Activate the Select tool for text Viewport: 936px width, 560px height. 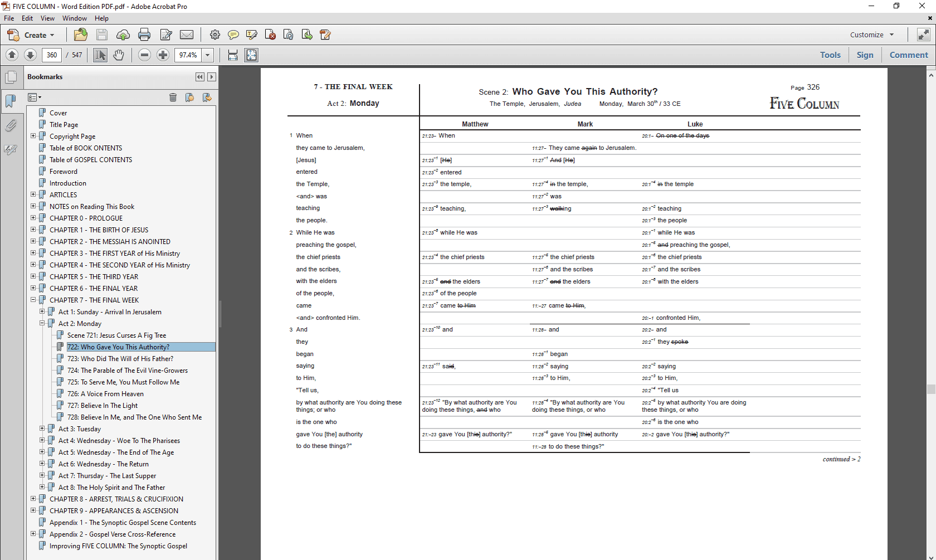coord(100,55)
